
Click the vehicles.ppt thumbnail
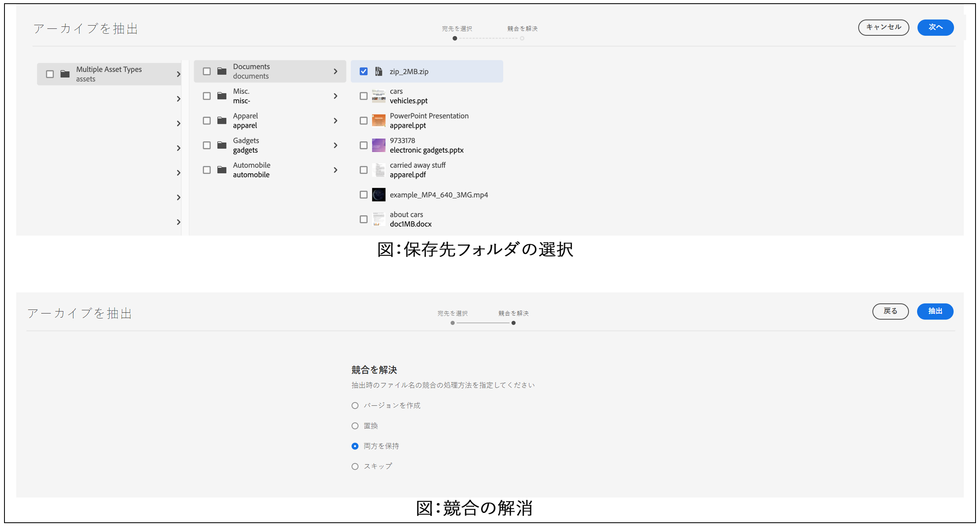tap(378, 96)
